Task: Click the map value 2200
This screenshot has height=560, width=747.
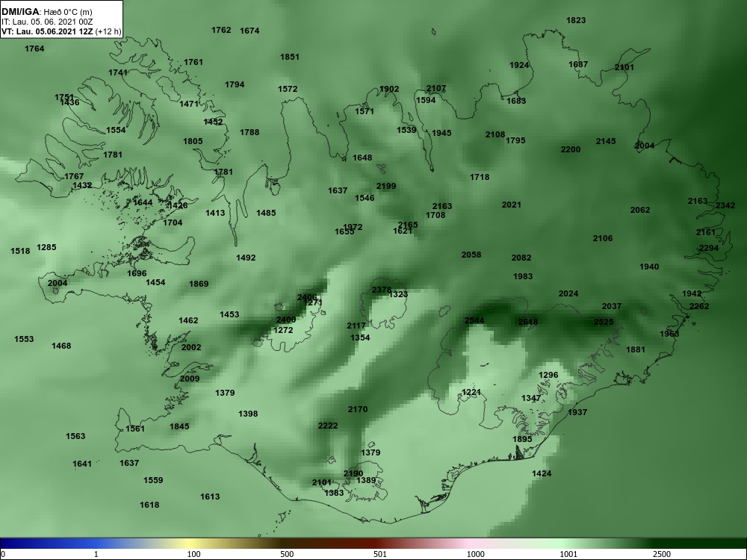Action: click(x=570, y=149)
